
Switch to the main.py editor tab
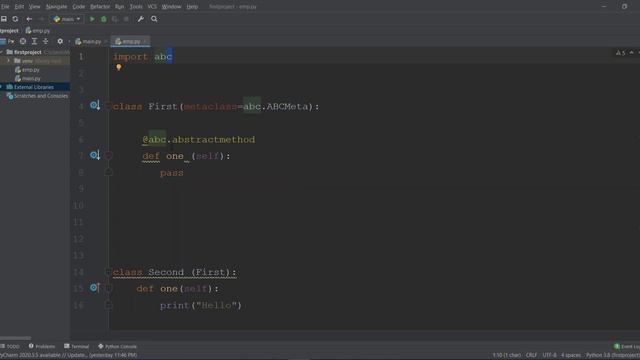pos(88,41)
